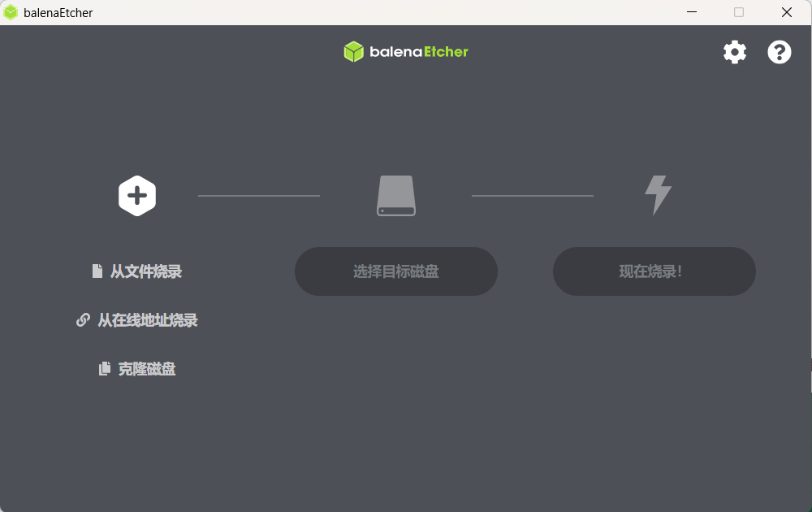Image resolution: width=812 pixels, height=512 pixels.
Task: Select 从在线地址烧录 to flash from URL
Action: (x=137, y=319)
